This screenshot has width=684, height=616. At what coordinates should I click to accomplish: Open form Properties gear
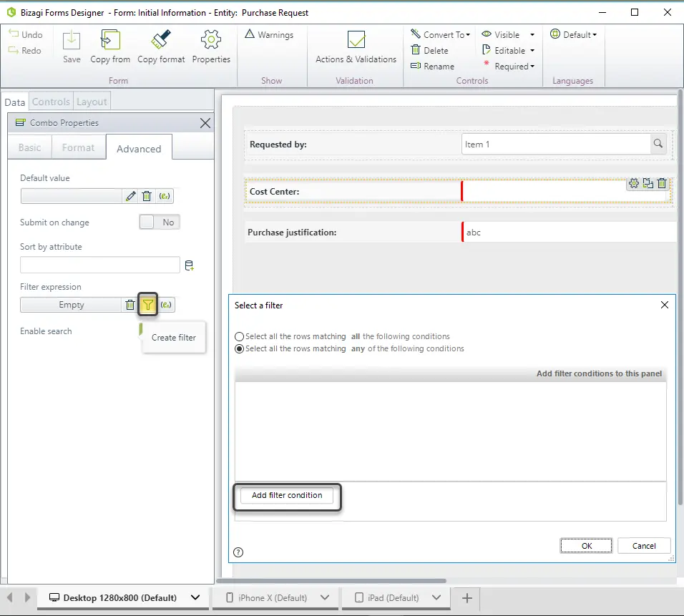[x=211, y=47]
